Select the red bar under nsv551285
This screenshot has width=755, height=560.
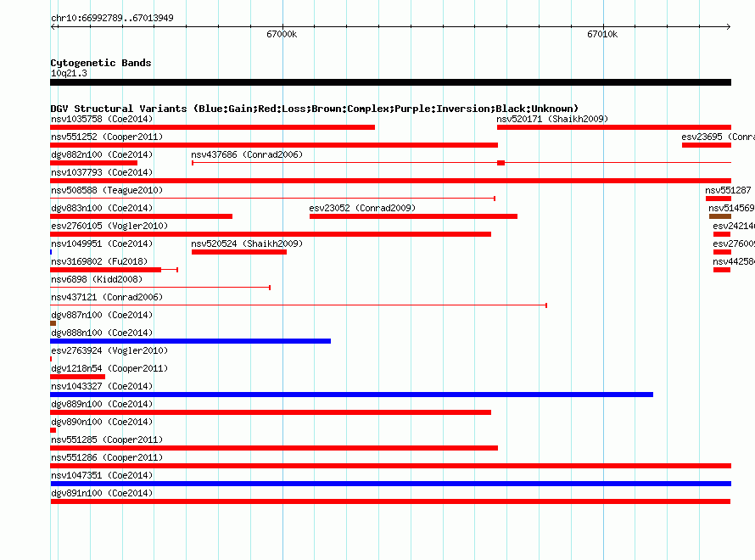(274, 448)
